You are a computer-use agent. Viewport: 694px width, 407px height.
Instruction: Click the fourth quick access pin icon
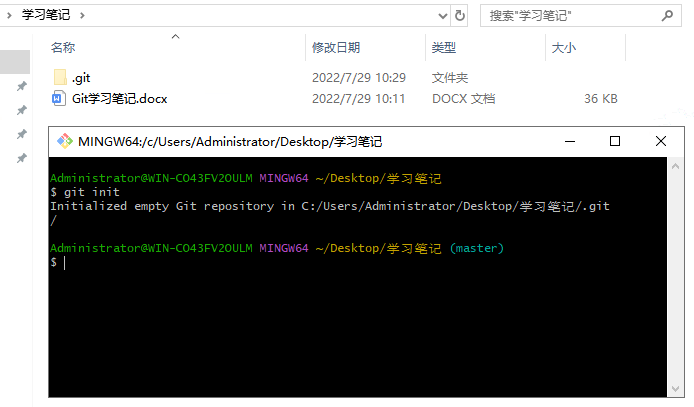[21, 158]
